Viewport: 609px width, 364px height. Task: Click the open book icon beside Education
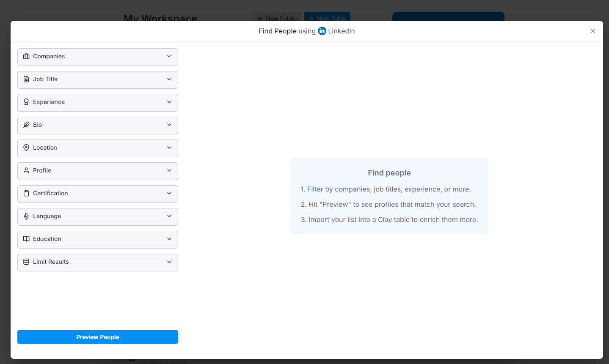click(x=26, y=239)
